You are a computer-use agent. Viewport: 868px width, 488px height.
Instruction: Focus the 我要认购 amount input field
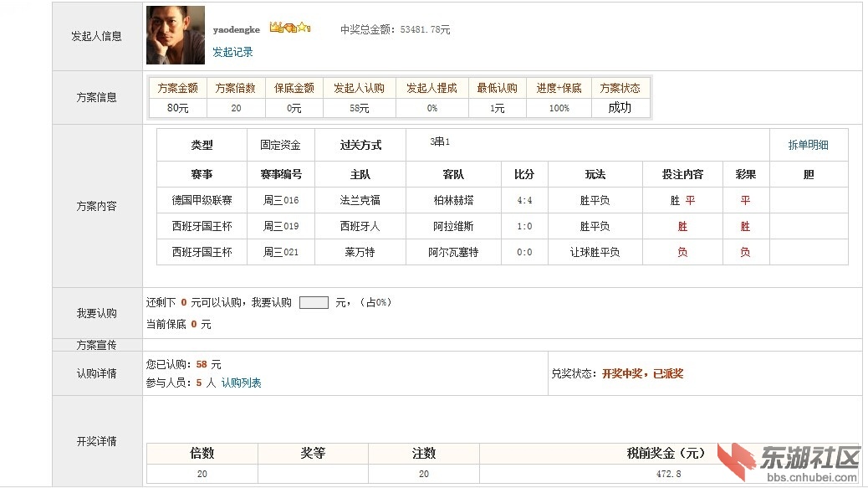pos(314,302)
